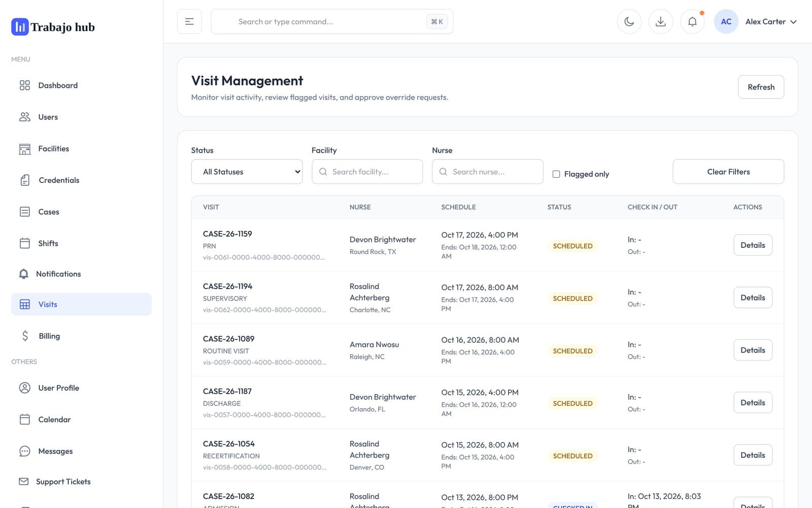Click the Search or type command box
The height and width of the screenshot is (508, 812).
332,21
